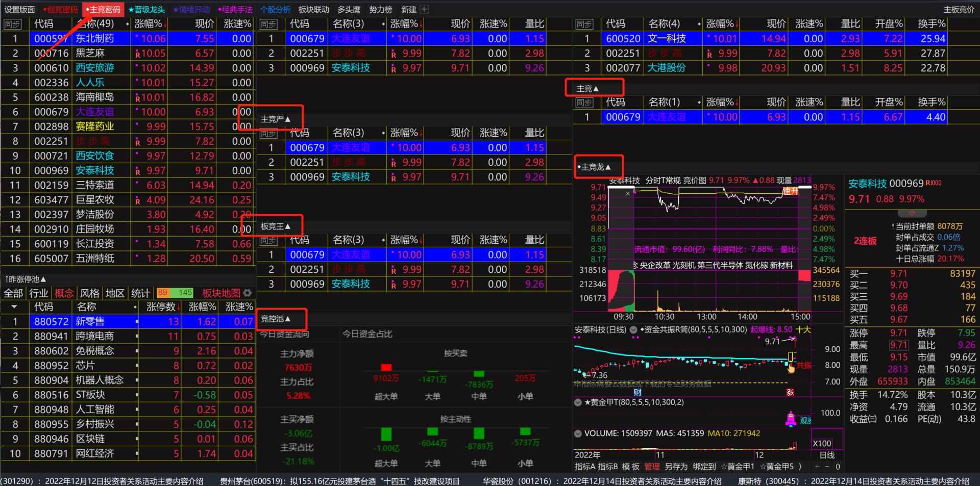Click the 主板竞价 button

click(959, 9)
